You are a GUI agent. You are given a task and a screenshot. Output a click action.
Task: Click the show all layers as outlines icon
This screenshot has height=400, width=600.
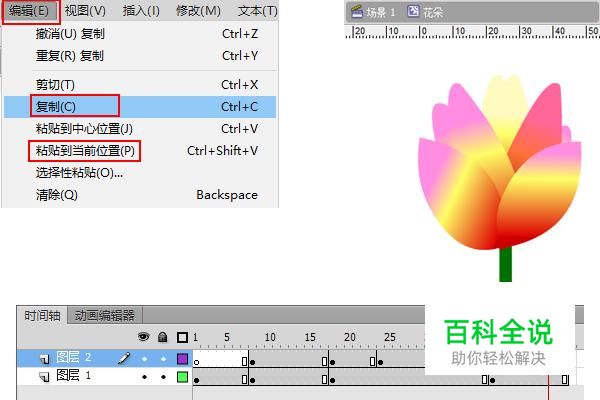pos(183,337)
